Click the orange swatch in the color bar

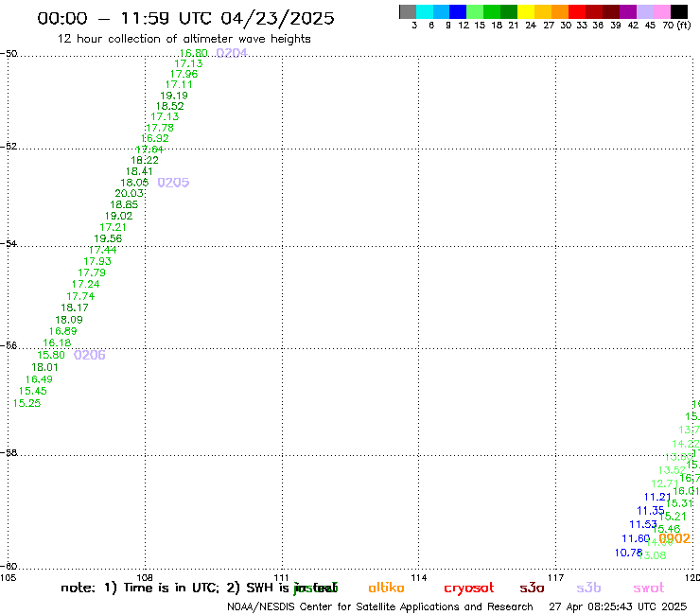[560, 12]
